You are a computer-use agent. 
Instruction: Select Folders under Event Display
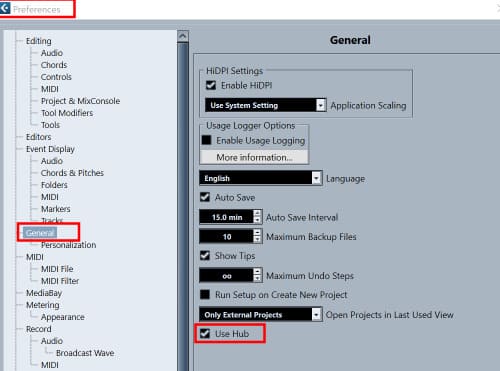pos(54,185)
